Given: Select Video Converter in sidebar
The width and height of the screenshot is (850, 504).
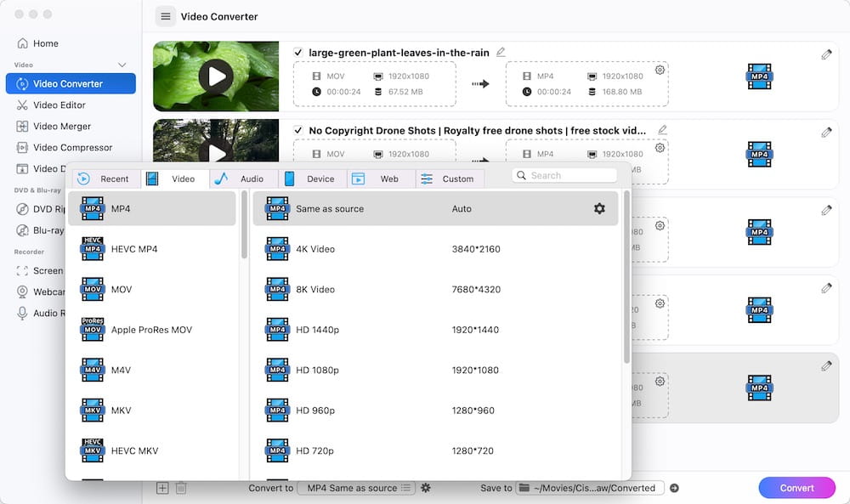Looking at the screenshot, I should click(x=71, y=83).
